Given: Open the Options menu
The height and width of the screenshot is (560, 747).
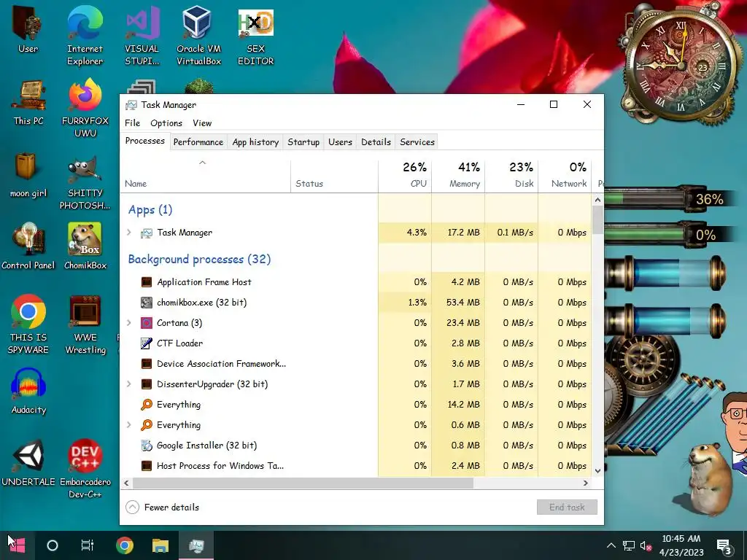Looking at the screenshot, I should point(166,122).
